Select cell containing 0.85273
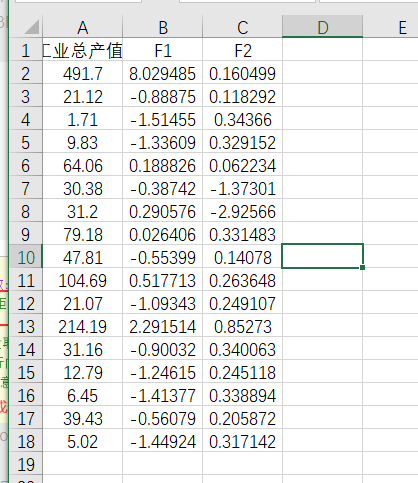Viewport: 418px width, 483px height. [x=243, y=326]
